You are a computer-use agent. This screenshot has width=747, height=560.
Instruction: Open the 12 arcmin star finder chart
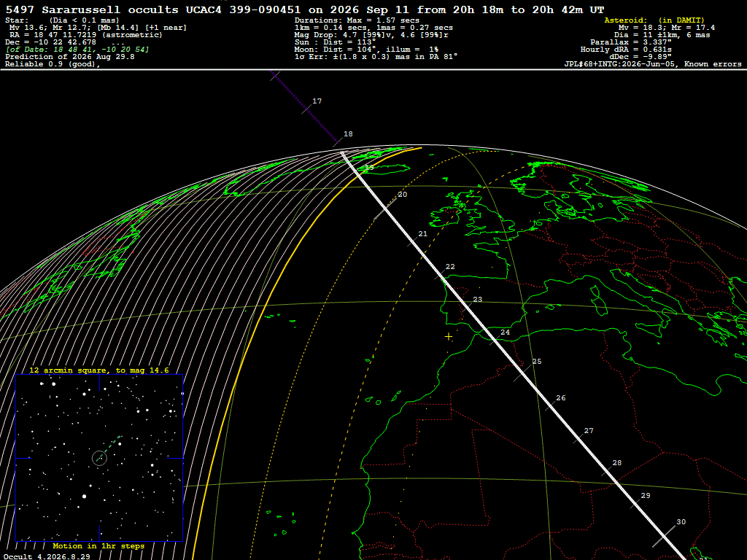coord(99,458)
